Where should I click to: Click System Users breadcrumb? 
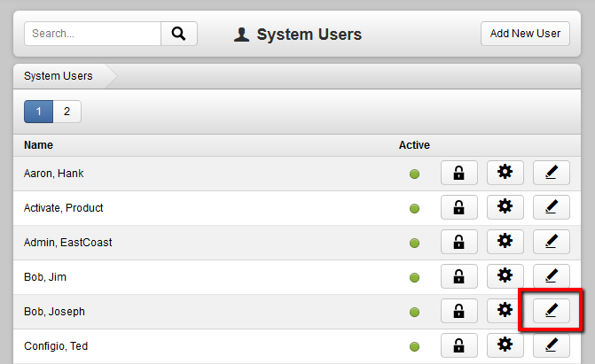tap(58, 76)
